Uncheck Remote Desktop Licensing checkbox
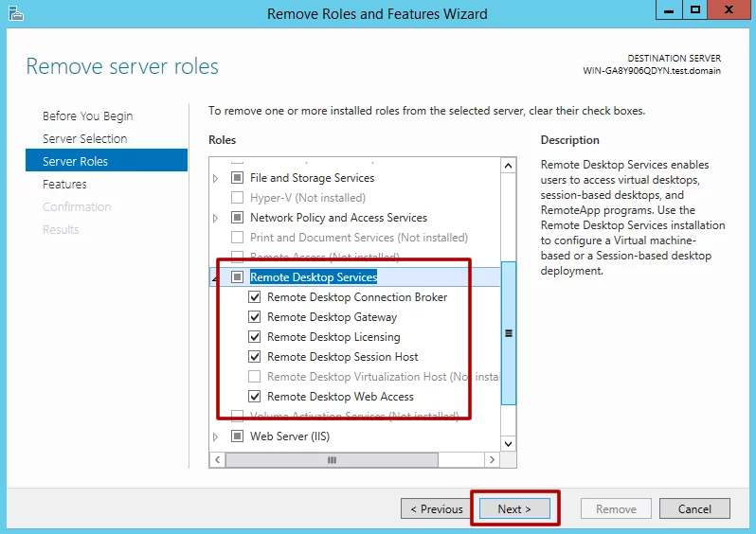756x534 pixels. [255, 337]
